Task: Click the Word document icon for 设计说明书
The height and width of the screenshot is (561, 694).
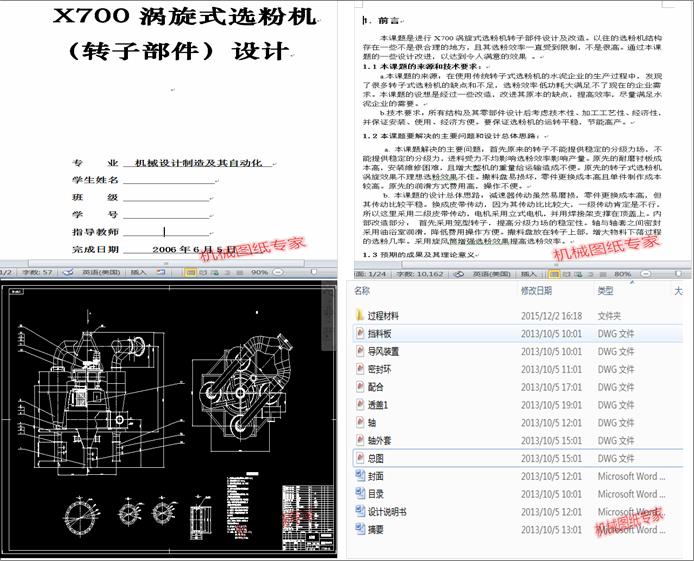Action: click(360, 511)
